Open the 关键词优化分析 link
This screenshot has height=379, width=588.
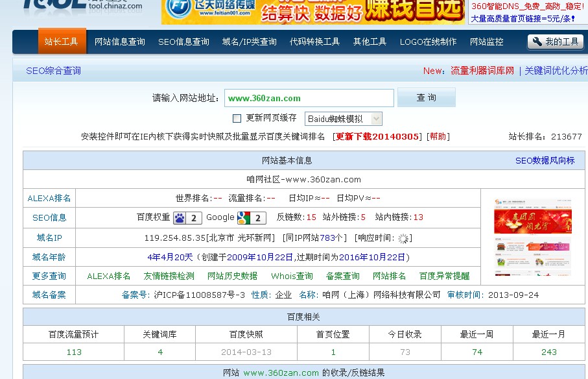tap(556, 71)
